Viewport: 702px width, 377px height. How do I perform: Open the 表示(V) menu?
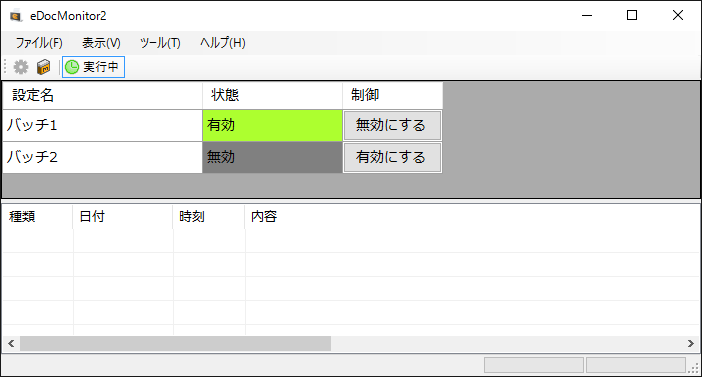101,43
